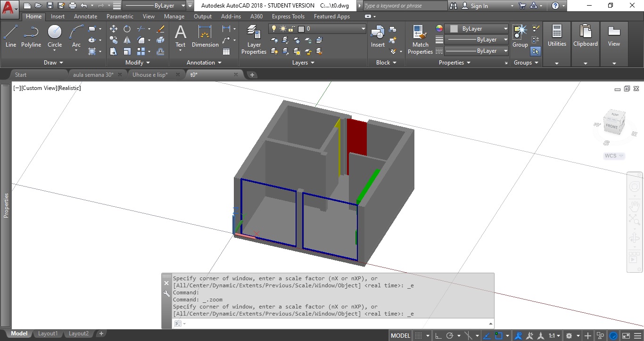The height and width of the screenshot is (341, 644).
Task: Toggle Isometric drafting in status bar
Action: 469,335
